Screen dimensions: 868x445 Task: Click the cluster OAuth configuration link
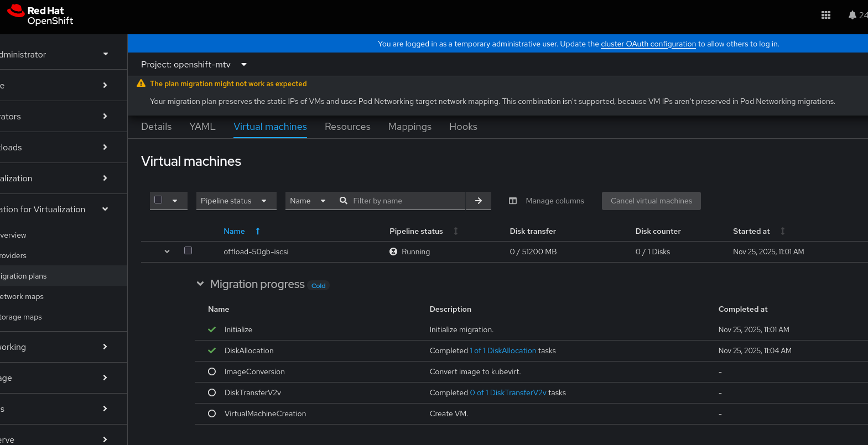click(648, 44)
